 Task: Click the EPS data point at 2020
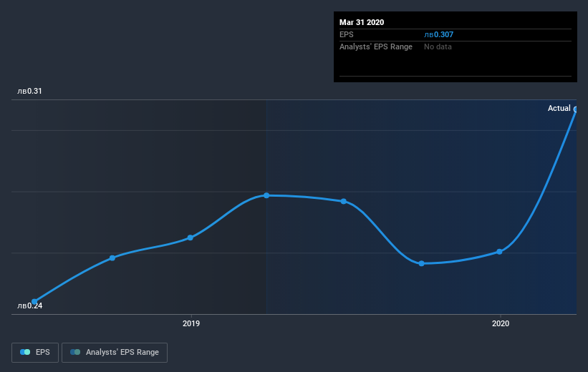point(499,251)
